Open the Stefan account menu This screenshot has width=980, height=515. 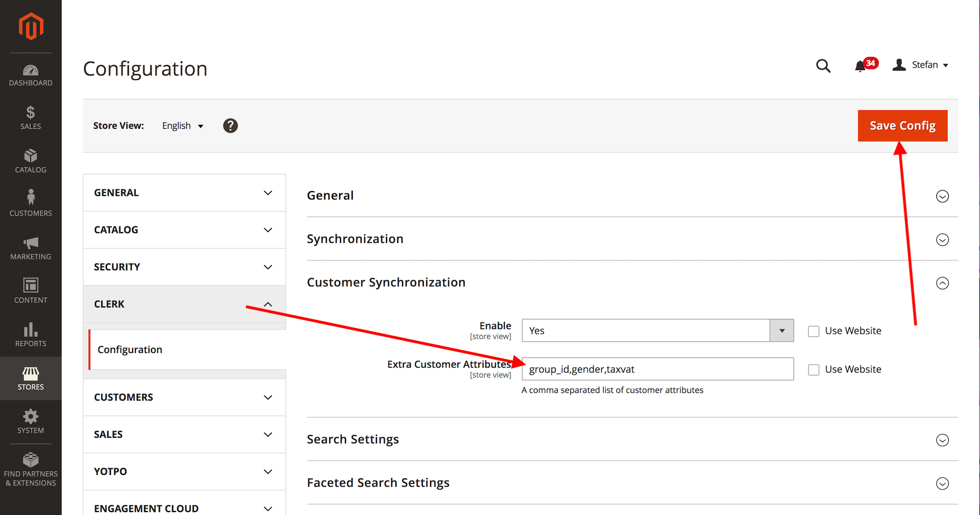coord(921,65)
